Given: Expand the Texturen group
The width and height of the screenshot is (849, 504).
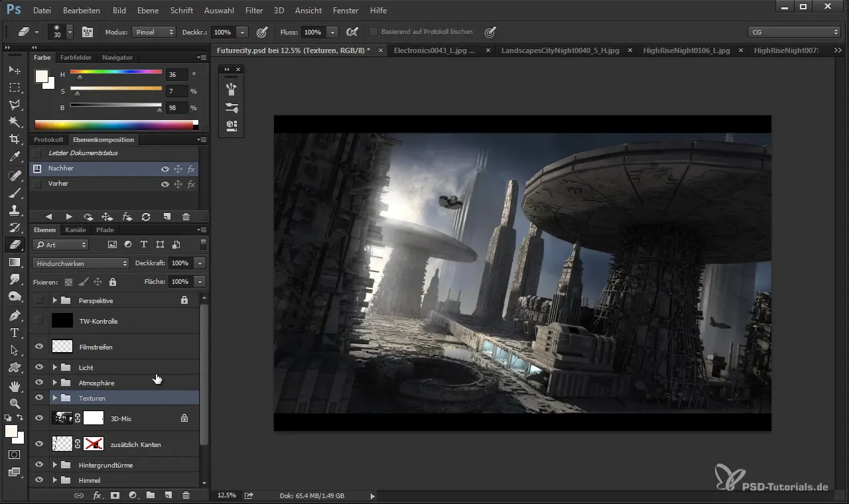Looking at the screenshot, I should pos(55,398).
